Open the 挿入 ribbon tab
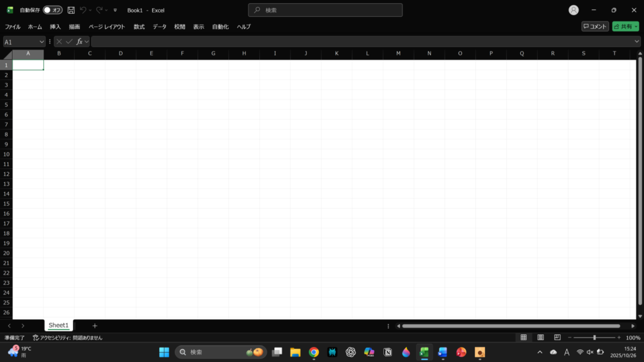644x362 pixels. click(x=55, y=27)
